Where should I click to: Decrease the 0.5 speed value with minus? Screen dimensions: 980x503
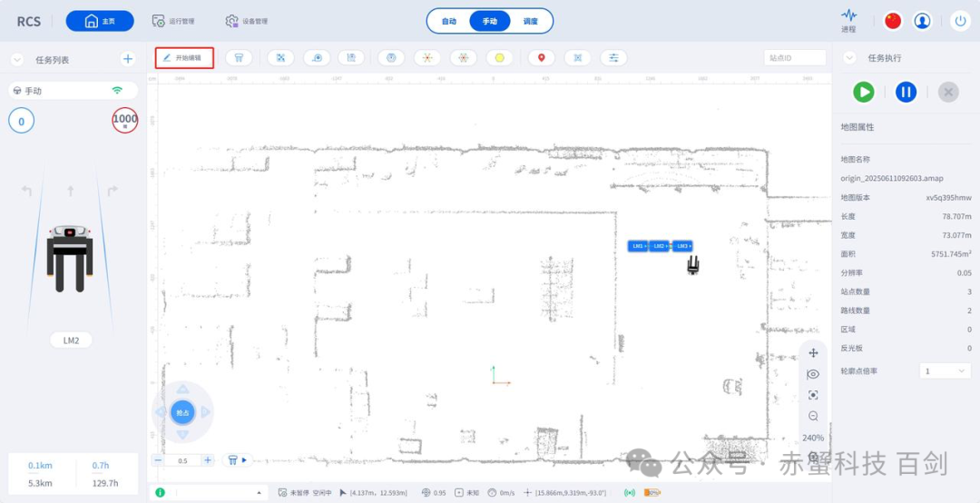[158, 459]
